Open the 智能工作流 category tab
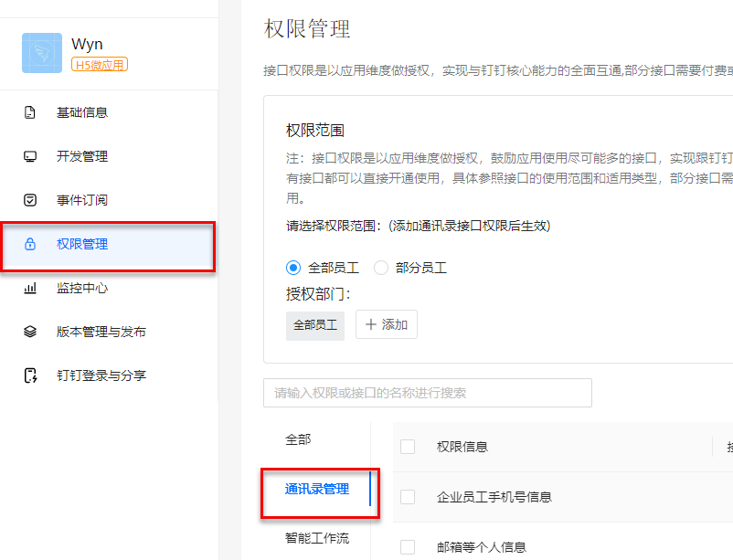The height and width of the screenshot is (560, 733). tap(316, 538)
